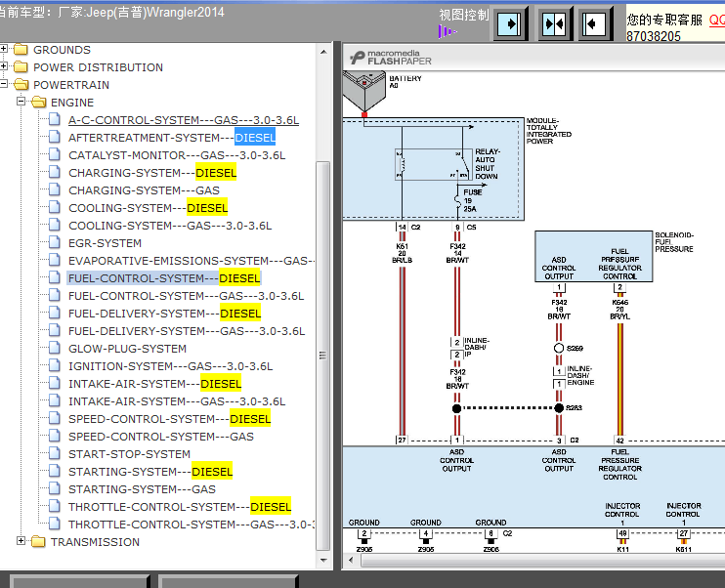The width and height of the screenshot is (725, 588).
Task: Click the second bottom bar button
Action: pos(229,581)
